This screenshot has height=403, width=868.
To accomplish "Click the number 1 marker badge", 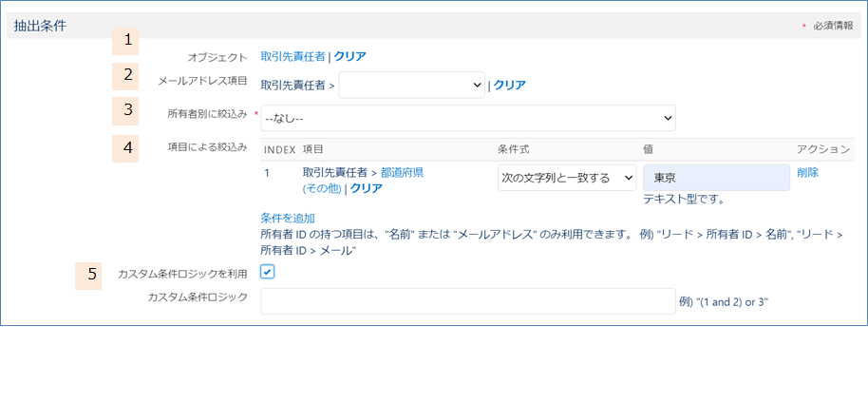I will (x=125, y=41).
